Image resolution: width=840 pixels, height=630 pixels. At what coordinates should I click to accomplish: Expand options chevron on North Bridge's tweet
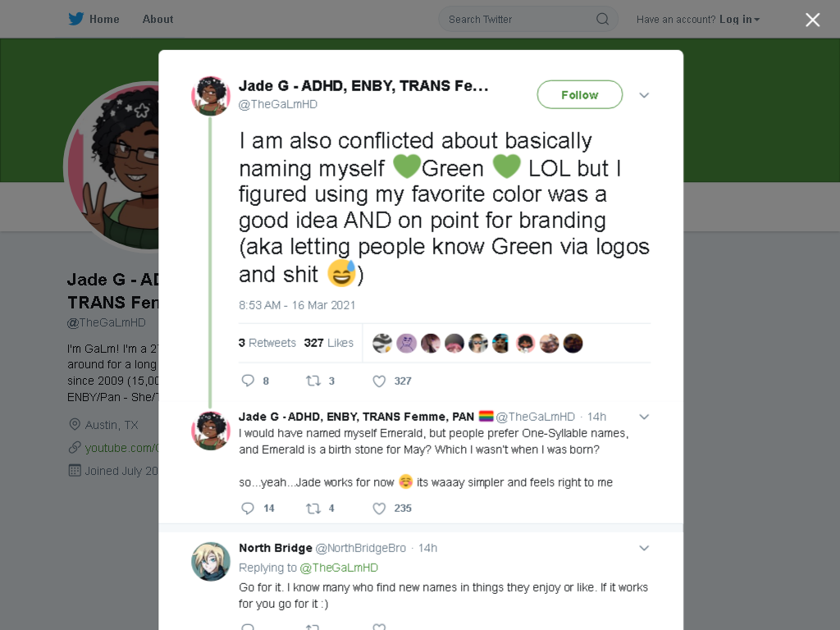pos(644,548)
